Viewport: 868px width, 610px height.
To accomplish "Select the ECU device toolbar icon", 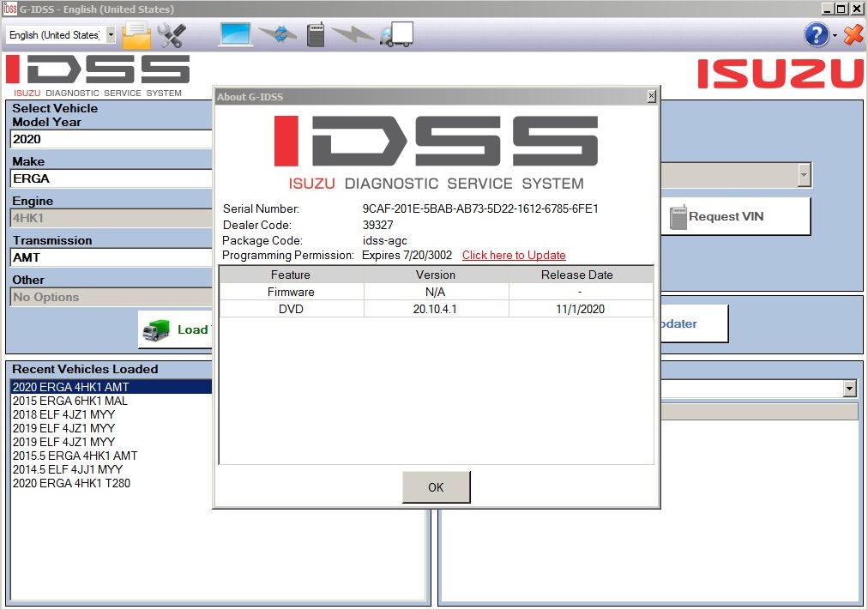I will 314,34.
